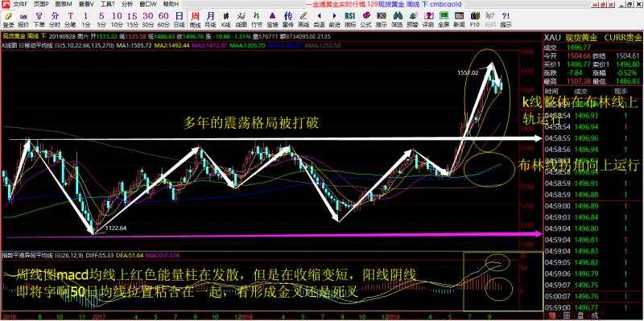
Task: Open the 画家M menu
Action: click(x=64, y=4)
